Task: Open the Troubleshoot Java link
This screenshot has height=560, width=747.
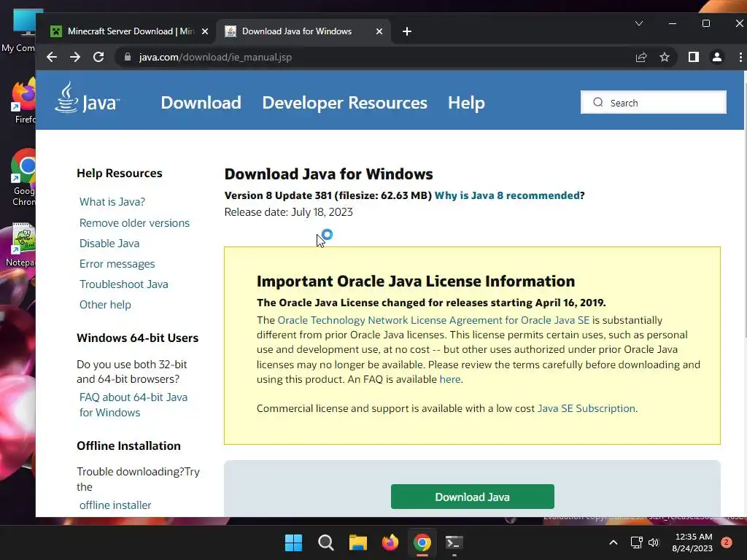Action: click(x=123, y=284)
